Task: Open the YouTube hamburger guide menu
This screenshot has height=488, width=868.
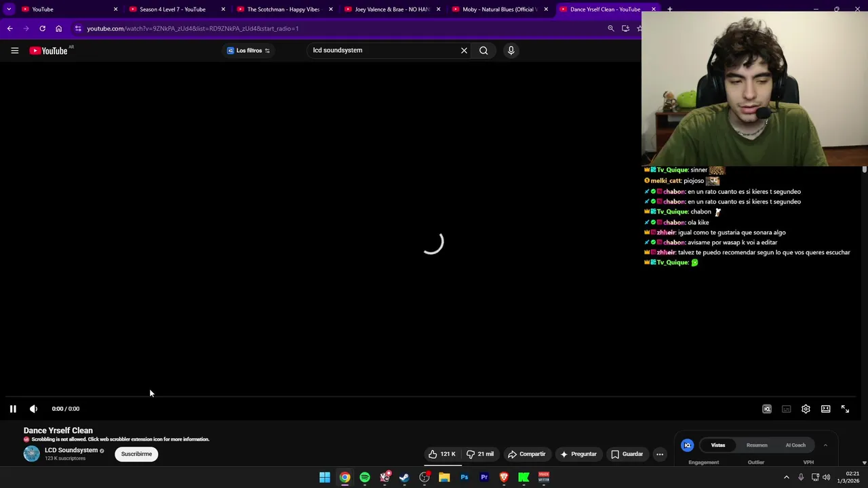Action: pyautogui.click(x=14, y=50)
